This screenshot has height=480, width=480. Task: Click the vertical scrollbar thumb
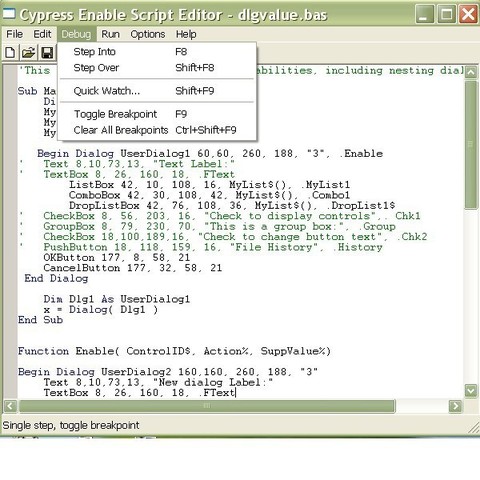pos(471,144)
